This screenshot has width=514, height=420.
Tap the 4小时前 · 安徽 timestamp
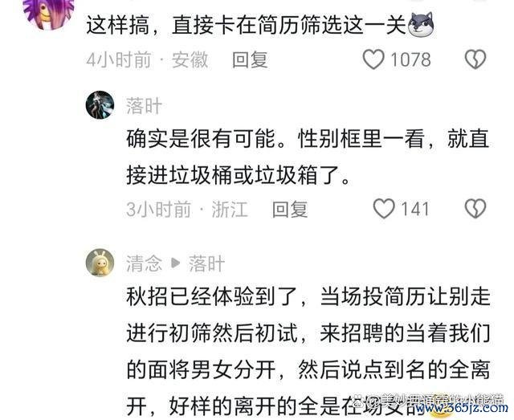[x=147, y=60]
